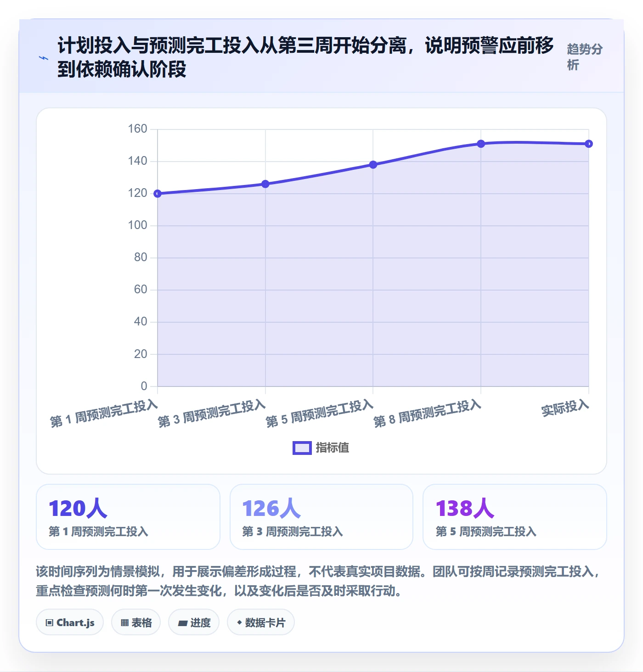This screenshot has height=672, width=643.
Task: Click the y-axis value 100
Action: (x=137, y=225)
